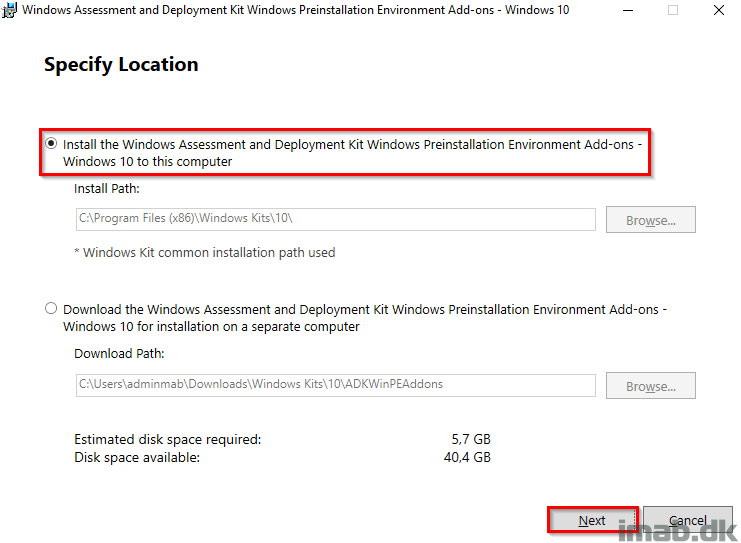Click the 40,4 GB value
The image size is (741, 543).
pyautogui.click(x=467, y=457)
